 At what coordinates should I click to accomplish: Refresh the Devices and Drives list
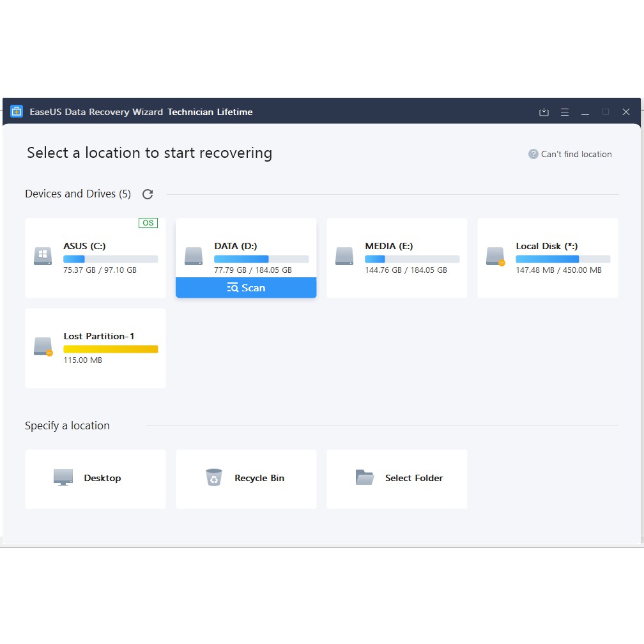click(x=148, y=194)
